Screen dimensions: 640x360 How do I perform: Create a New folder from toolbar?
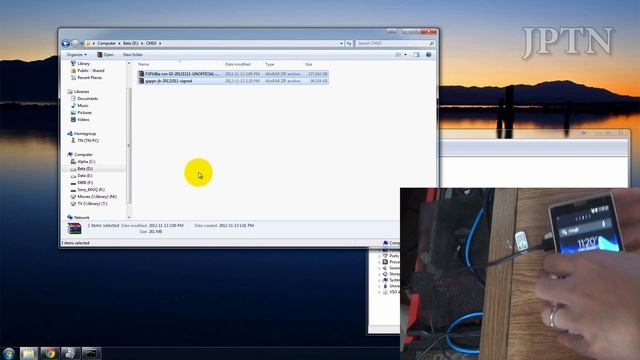(133, 55)
